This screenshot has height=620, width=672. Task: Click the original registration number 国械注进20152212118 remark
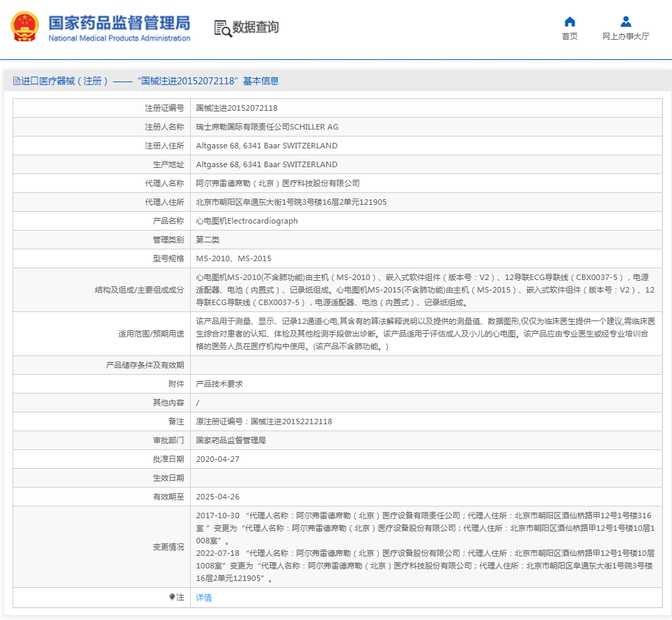264,421
